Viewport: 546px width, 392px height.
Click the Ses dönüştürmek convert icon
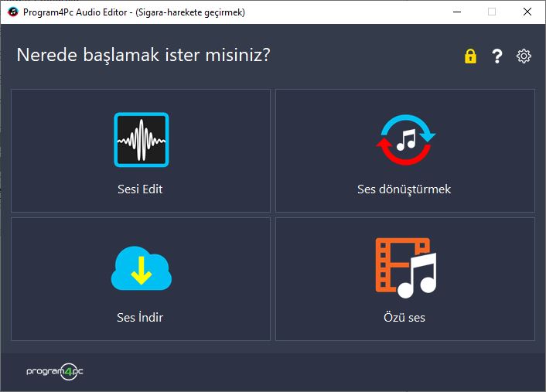[405, 140]
